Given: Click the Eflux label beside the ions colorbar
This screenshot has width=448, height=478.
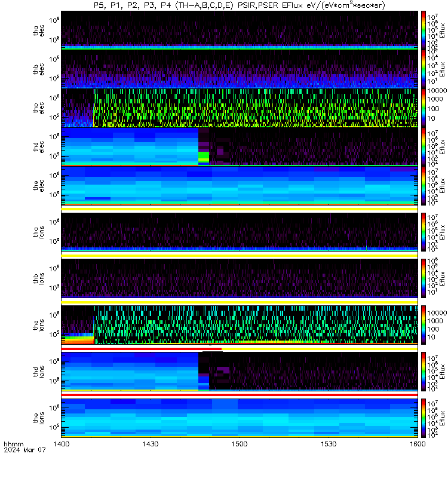Looking at the screenshot, I should 443,418.
